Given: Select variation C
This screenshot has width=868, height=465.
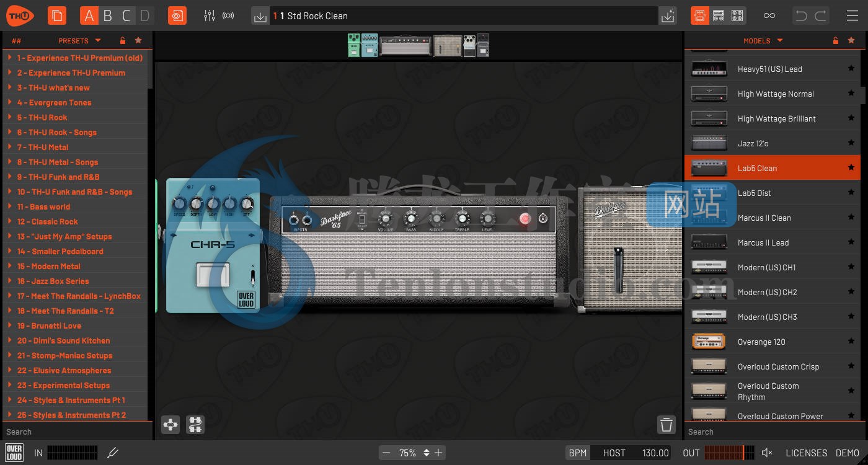Looking at the screenshot, I should pyautogui.click(x=126, y=15).
